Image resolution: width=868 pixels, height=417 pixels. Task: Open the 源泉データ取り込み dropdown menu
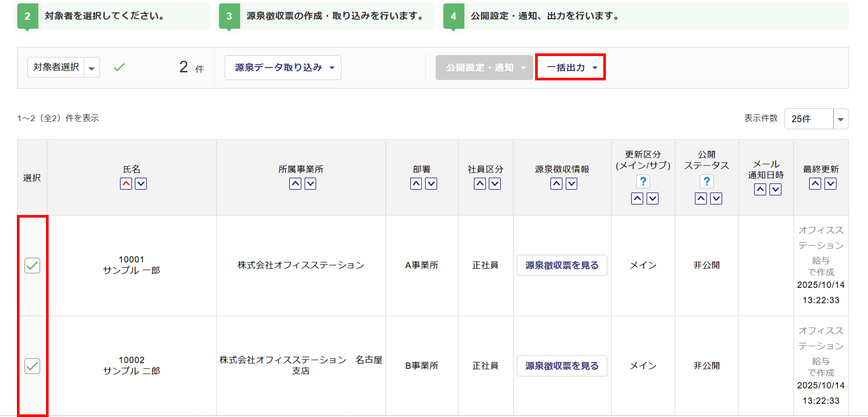(283, 68)
